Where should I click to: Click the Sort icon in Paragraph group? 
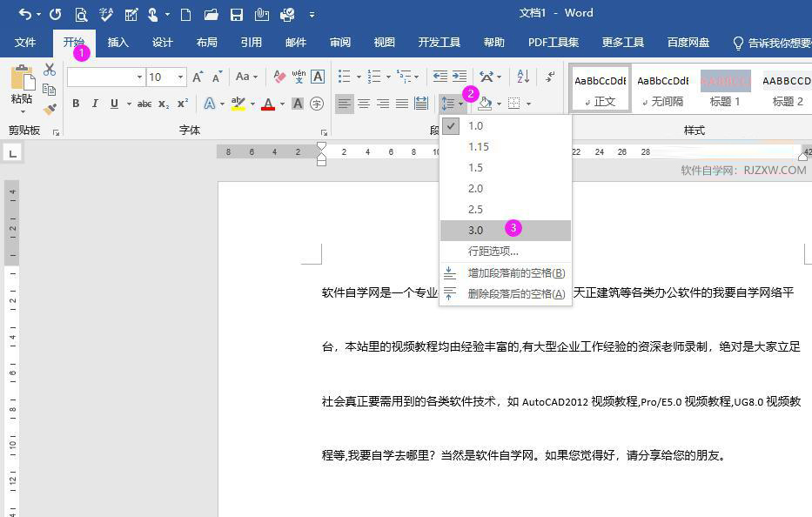(x=523, y=77)
